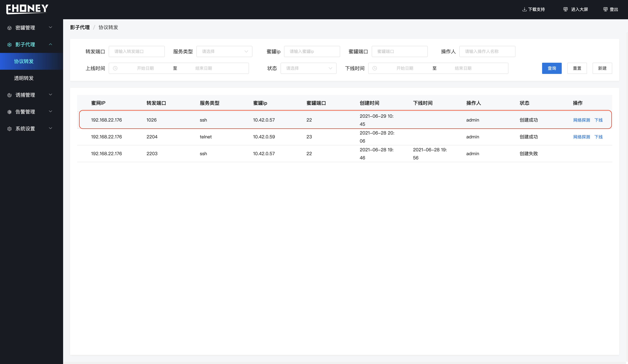Click 蜜罐ip input field
The image size is (628, 364).
click(312, 51)
